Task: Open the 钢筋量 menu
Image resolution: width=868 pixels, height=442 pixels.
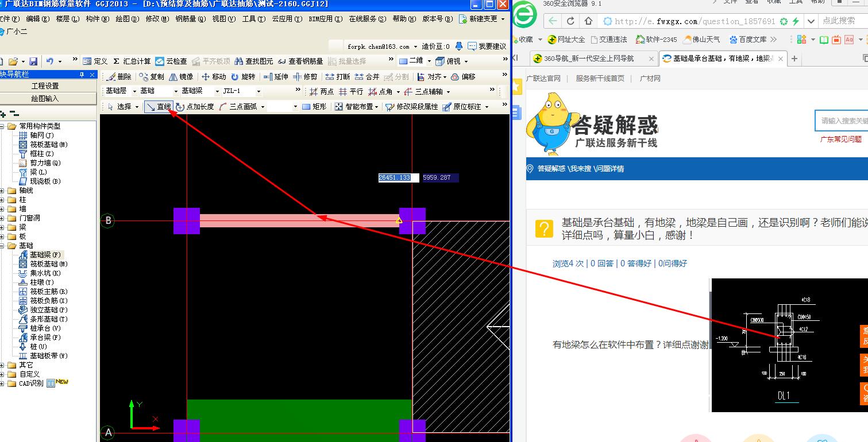Action: (x=191, y=19)
